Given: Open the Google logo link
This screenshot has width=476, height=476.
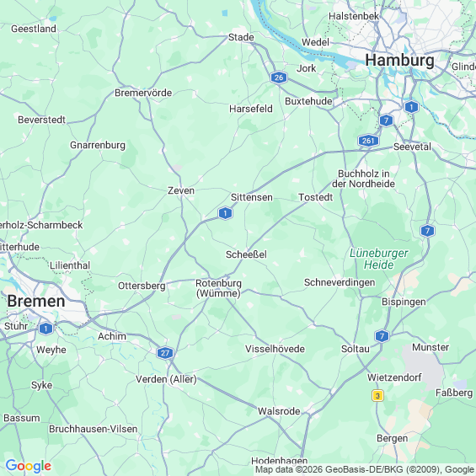Looking at the screenshot, I should tap(29, 466).
